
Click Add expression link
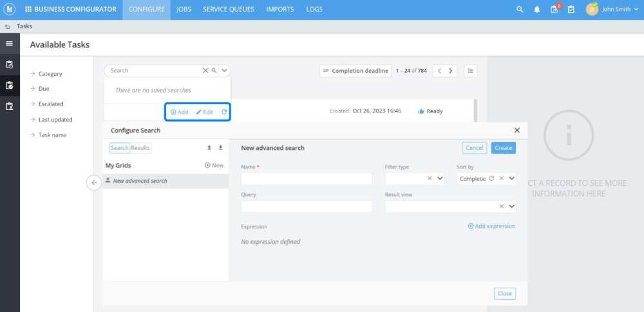coord(491,226)
